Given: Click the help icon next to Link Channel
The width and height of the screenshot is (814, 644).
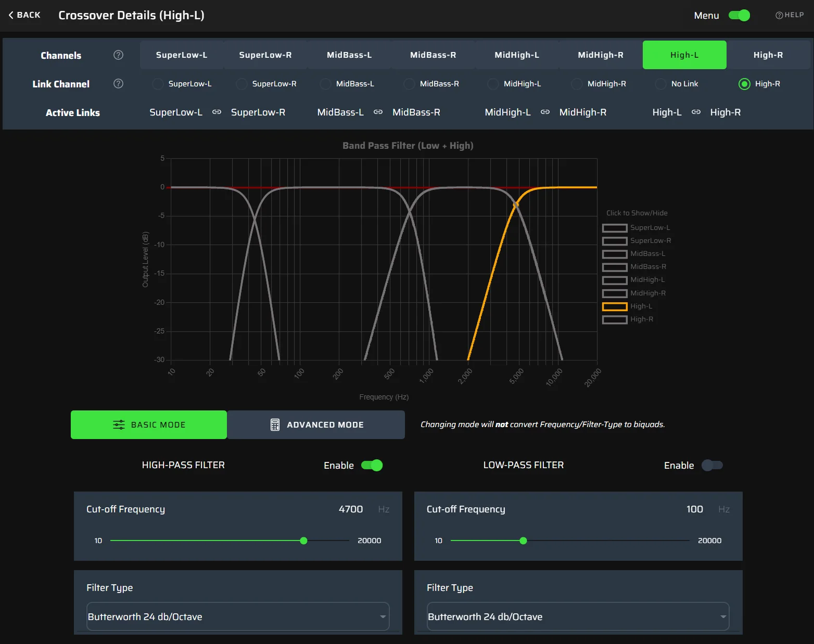Looking at the screenshot, I should 118,84.
